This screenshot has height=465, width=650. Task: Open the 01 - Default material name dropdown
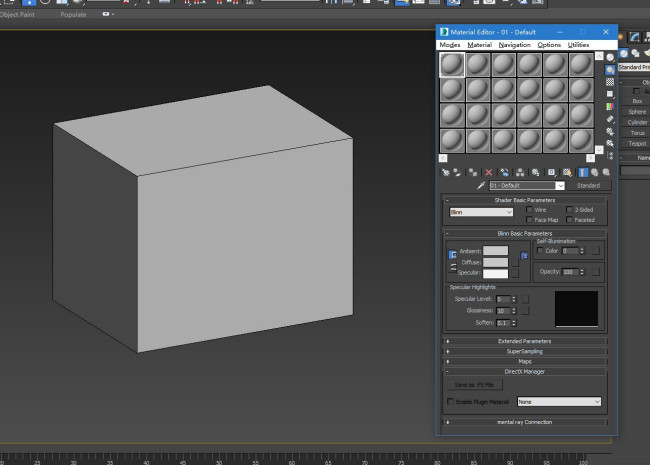point(560,185)
